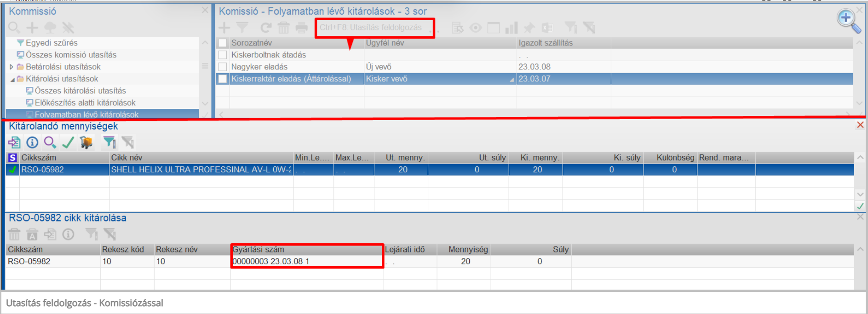Click the Gyártási szám value 00000003 23.03.08 1
Image resolution: width=868 pixels, height=314 pixels.
[271, 262]
